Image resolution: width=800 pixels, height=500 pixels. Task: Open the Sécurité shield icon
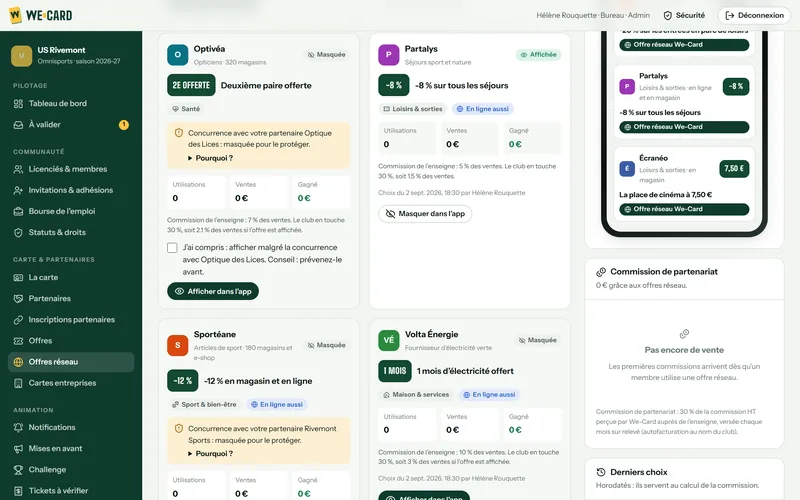tap(667, 16)
